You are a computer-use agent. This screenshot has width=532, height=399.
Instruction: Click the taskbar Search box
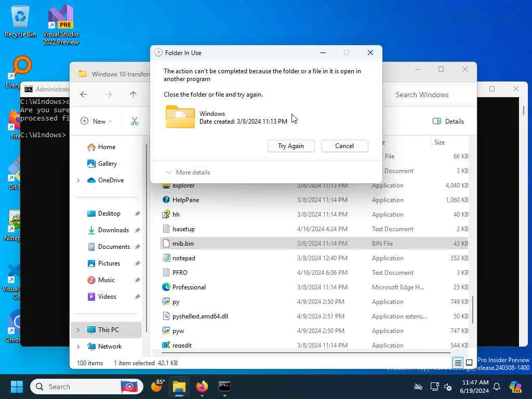87,387
